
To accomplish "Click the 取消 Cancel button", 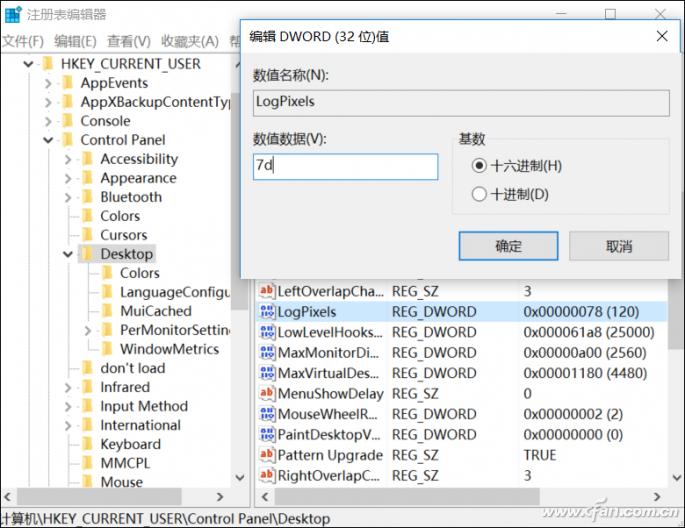I will (619, 246).
